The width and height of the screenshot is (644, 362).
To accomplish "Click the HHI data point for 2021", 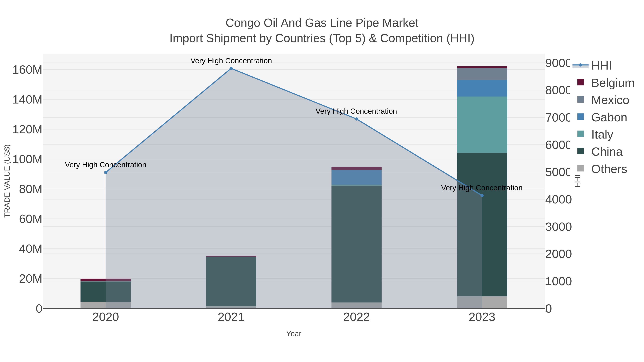I will (231, 68).
